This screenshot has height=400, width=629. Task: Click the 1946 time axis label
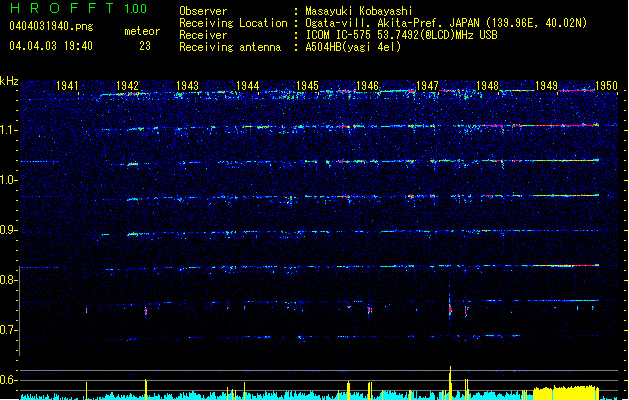(367, 85)
